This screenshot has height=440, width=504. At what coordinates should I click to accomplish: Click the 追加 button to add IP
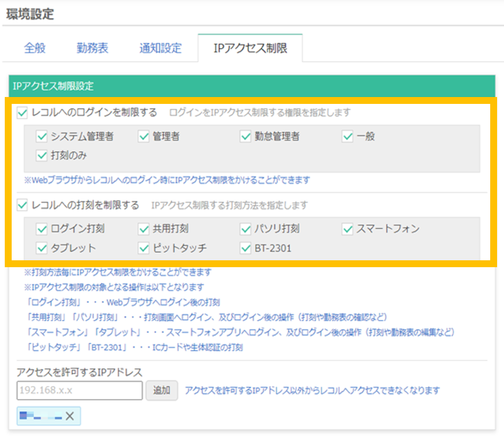[162, 391]
